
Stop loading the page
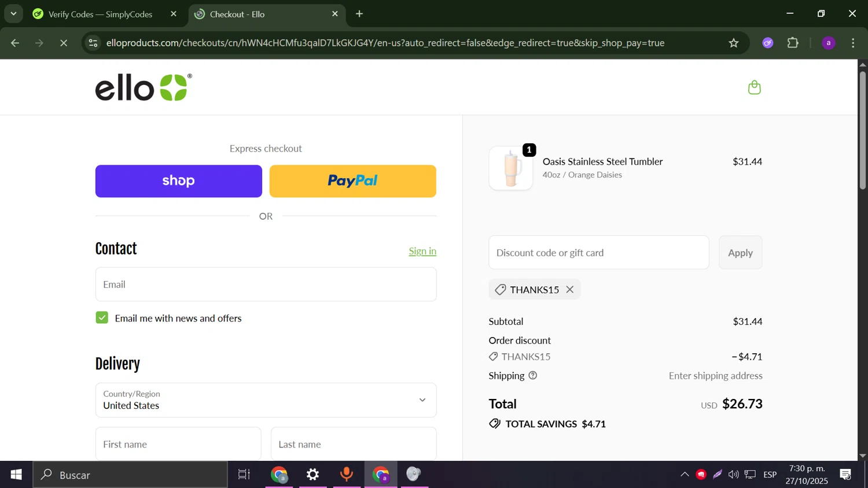pyautogui.click(x=64, y=43)
